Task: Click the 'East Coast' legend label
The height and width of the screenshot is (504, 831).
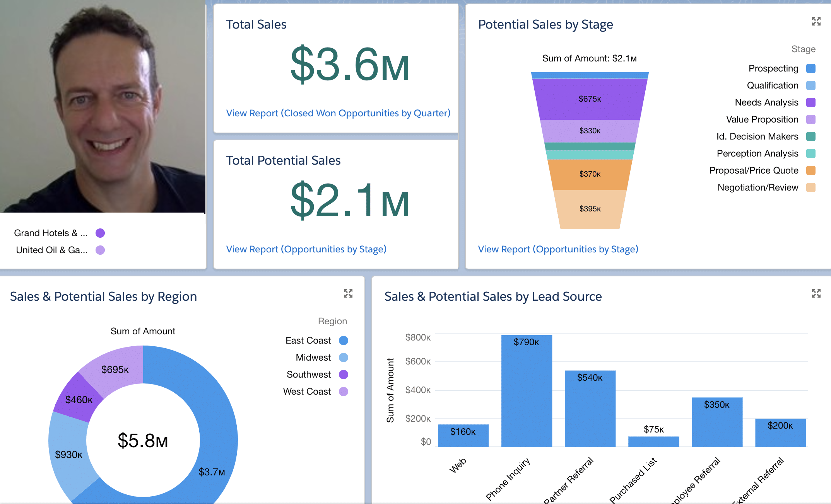Action: [x=308, y=341]
